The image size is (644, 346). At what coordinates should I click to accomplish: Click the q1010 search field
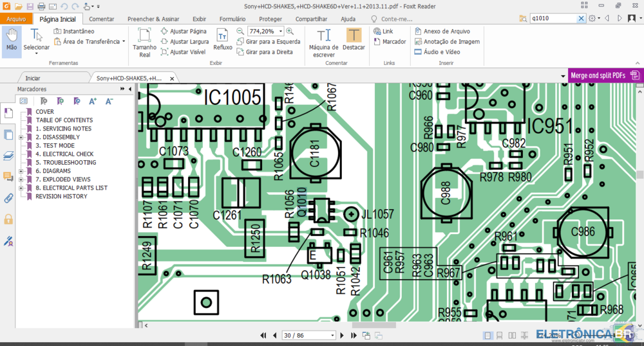coord(553,19)
